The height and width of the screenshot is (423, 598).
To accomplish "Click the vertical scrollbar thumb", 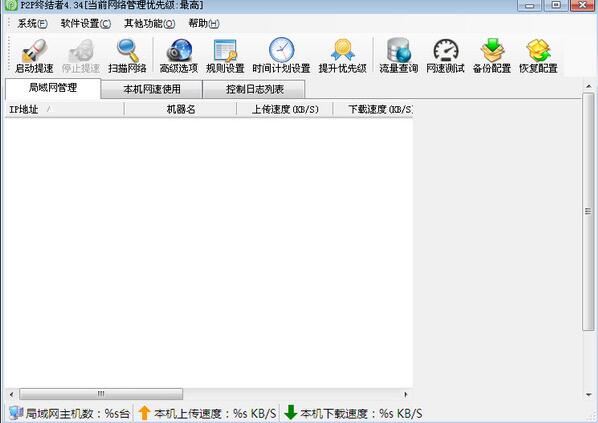I will pyautogui.click(x=588, y=211).
